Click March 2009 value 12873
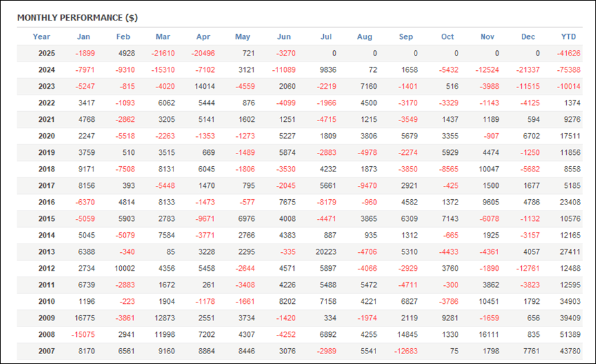Image resolution: width=596 pixels, height=364 pixels. point(165,318)
